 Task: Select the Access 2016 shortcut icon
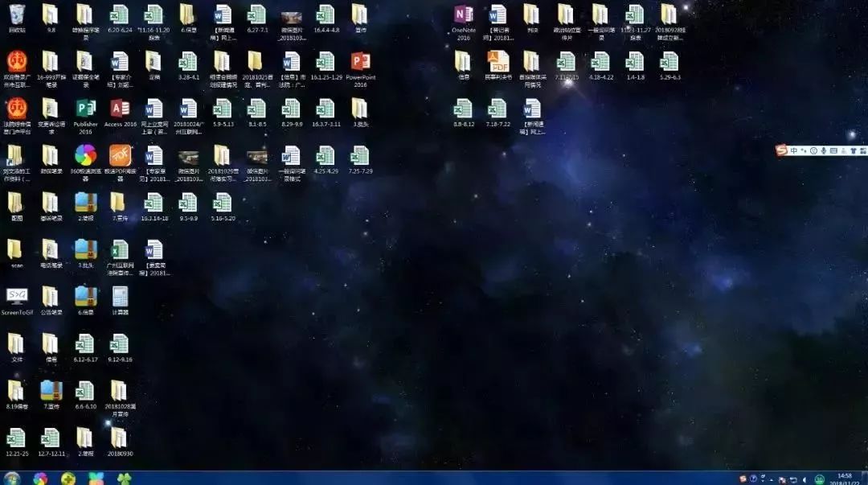(x=120, y=109)
